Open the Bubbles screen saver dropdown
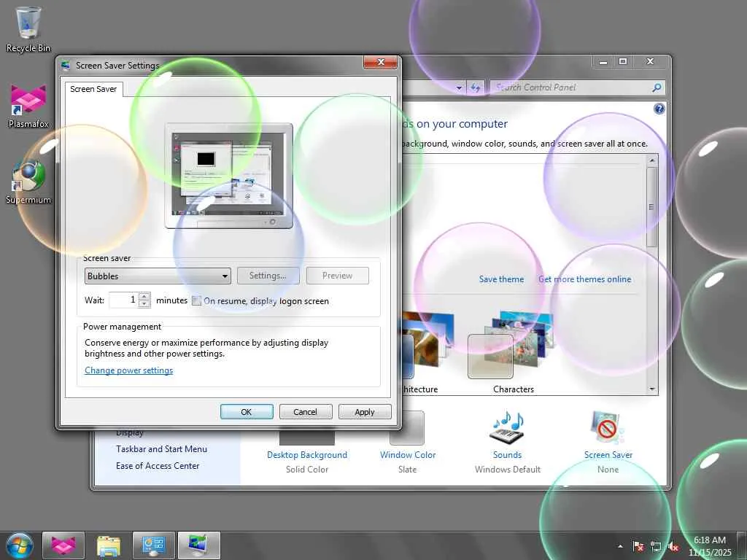Viewport: 747px width, 560px height. [158, 276]
